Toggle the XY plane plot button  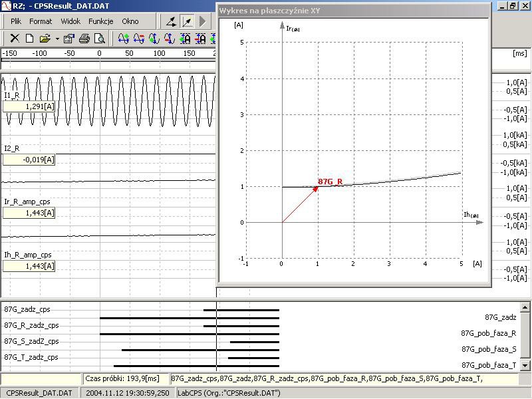point(187,22)
